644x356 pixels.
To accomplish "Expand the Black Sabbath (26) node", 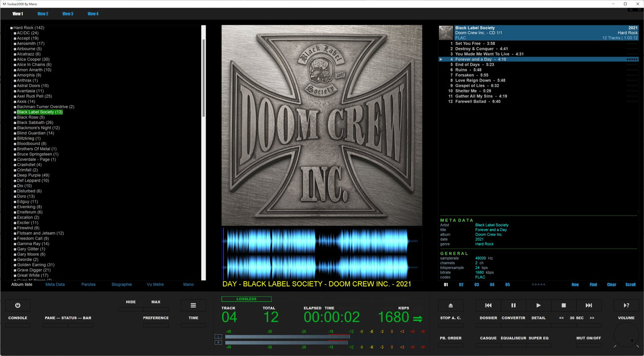I will click(x=15, y=123).
